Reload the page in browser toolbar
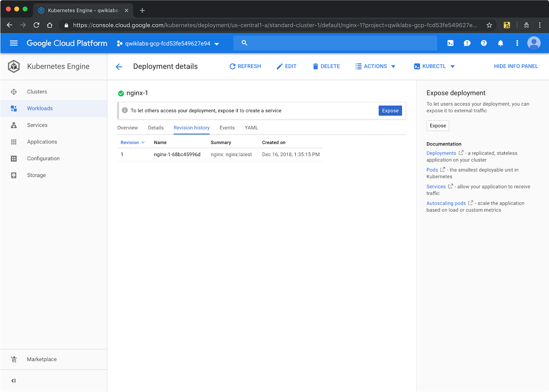The width and height of the screenshot is (549, 392). coord(36,25)
